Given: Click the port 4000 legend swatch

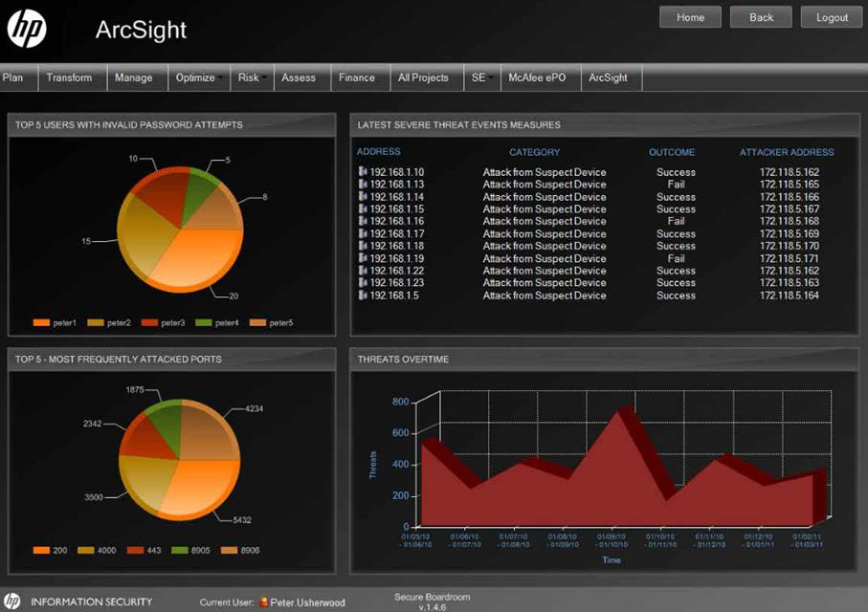Looking at the screenshot, I should point(86,550).
